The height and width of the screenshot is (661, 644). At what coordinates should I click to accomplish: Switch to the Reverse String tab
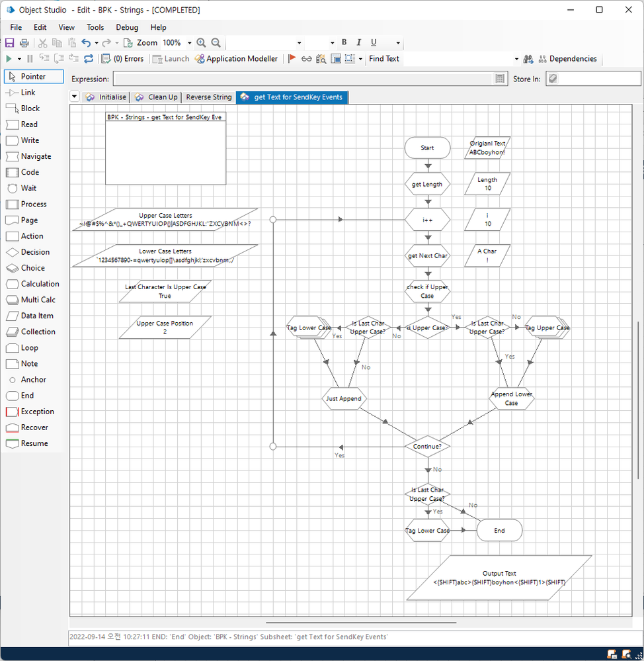pos(208,97)
